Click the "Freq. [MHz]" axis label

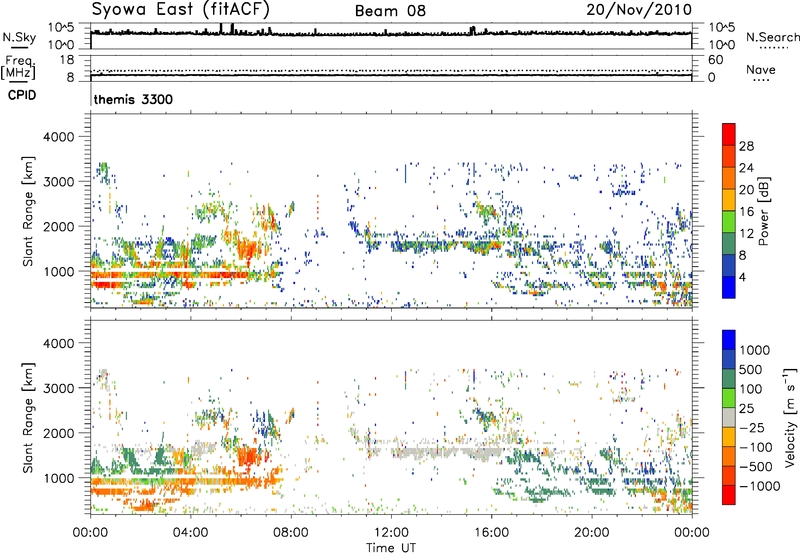[18, 67]
